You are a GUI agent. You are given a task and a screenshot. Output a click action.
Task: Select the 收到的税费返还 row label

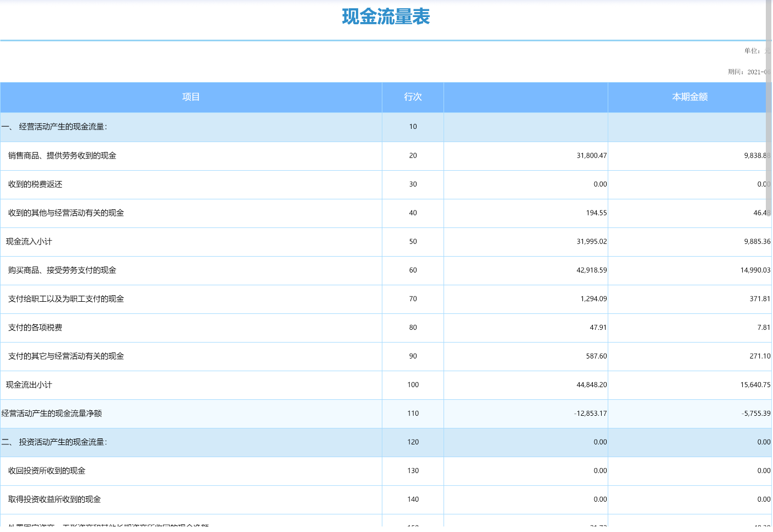(x=35, y=184)
